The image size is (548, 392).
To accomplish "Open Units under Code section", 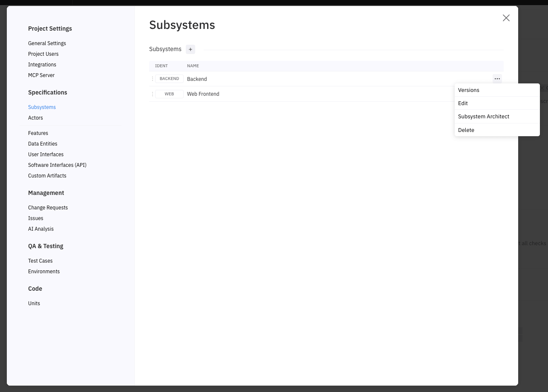I will click(x=34, y=303).
